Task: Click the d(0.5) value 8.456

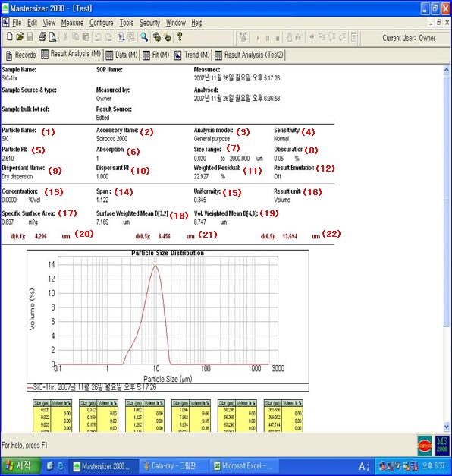Action: (x=164, y=236)
